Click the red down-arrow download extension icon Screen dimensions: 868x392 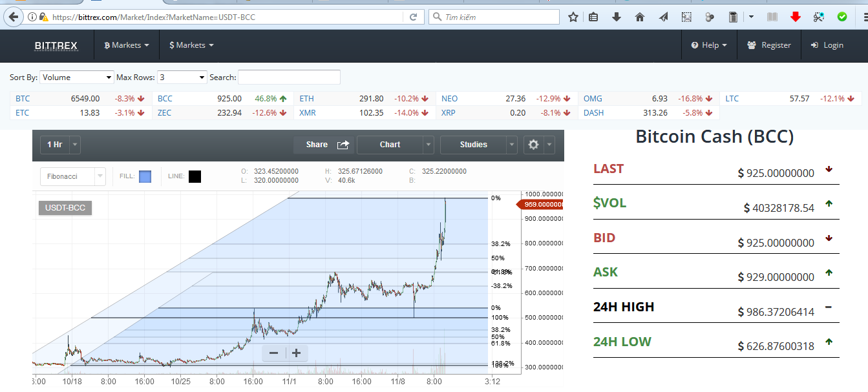(x=796, y=17)
